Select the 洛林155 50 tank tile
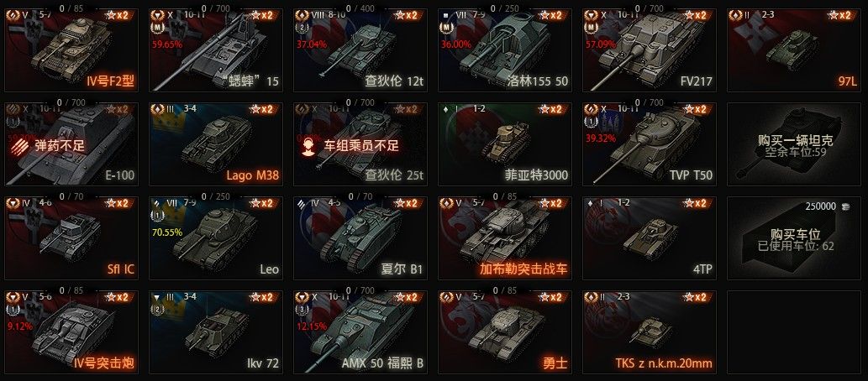Screen dimensions: 868x381 tap(505, 50)
